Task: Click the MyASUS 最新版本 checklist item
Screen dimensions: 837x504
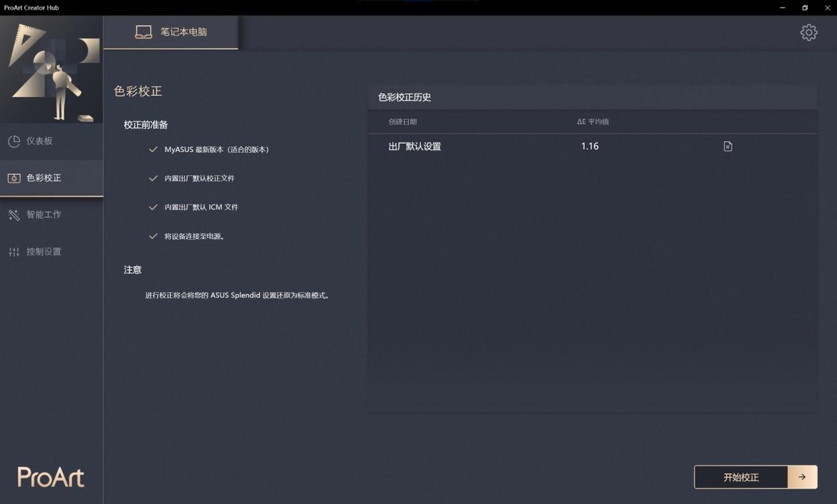Action: click(x=216, y=150)
